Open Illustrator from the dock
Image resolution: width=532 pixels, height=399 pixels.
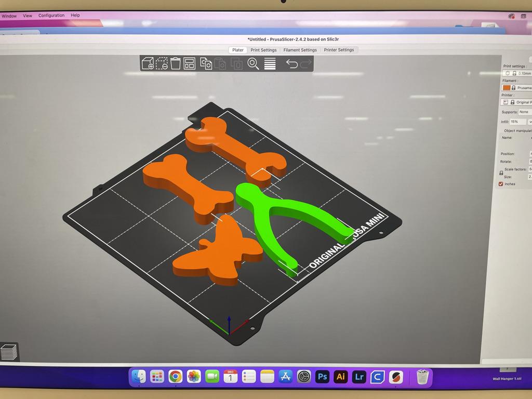click(x=341, y=377)
